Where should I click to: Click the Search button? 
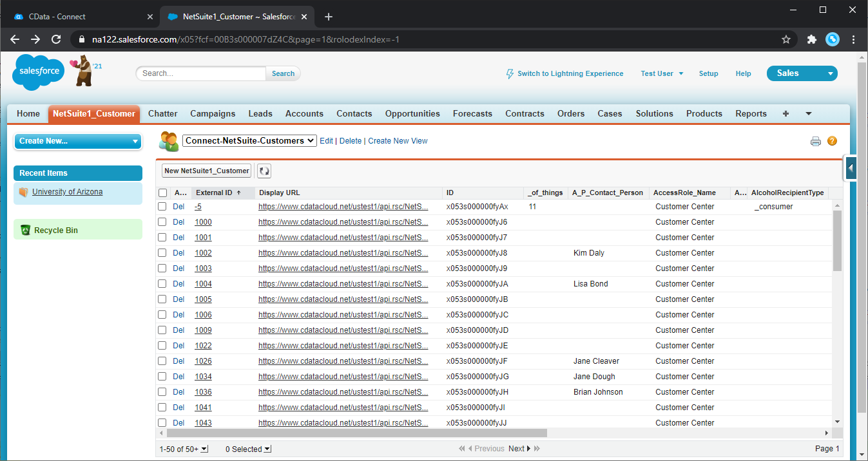(x=283, y=73)
